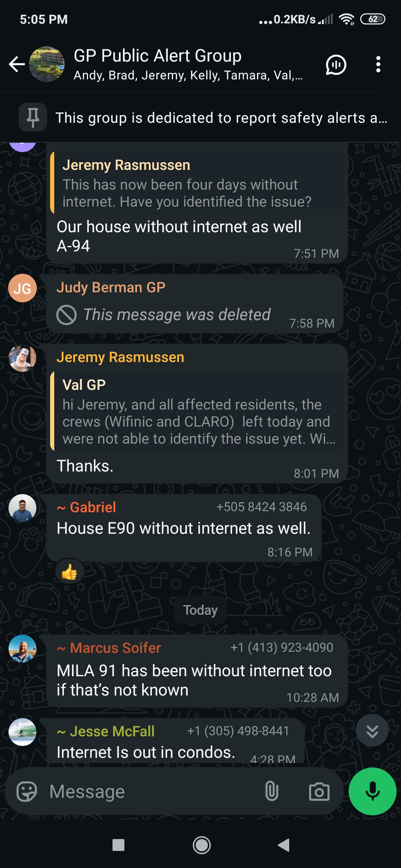Open the quoted Val GP reply message

coord(197,411)
